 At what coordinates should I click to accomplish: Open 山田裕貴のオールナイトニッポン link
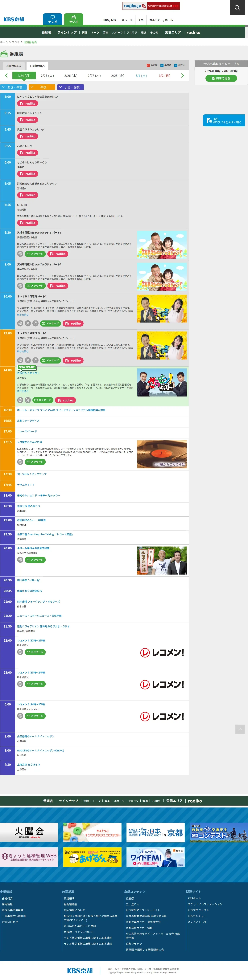pyautogui.click(x=36, y=737)
